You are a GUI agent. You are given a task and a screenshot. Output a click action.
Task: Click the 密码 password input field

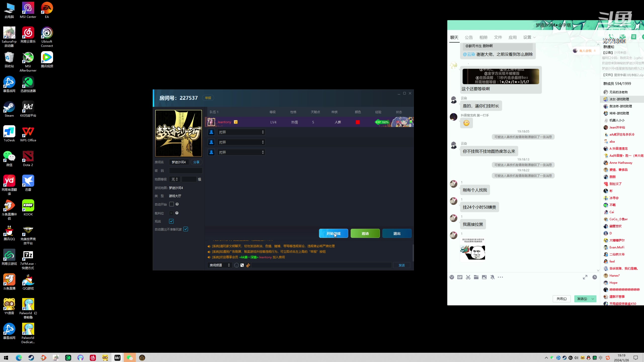point(186,170)
